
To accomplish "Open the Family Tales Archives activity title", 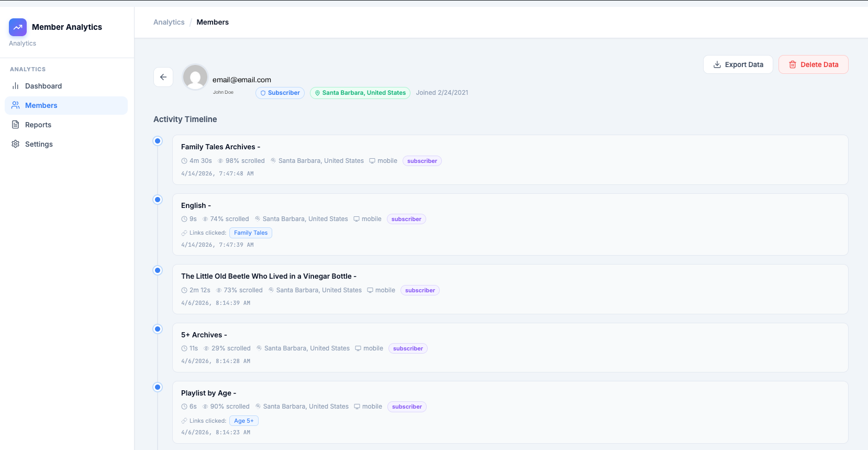I will 220,147.
